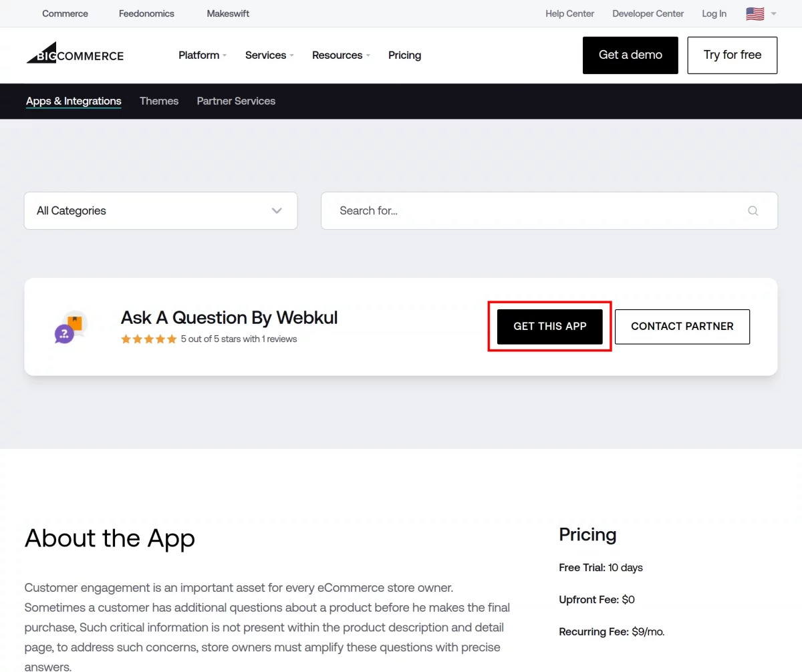
Task: Open the Feedonomics link
Action: pos(146,13)
